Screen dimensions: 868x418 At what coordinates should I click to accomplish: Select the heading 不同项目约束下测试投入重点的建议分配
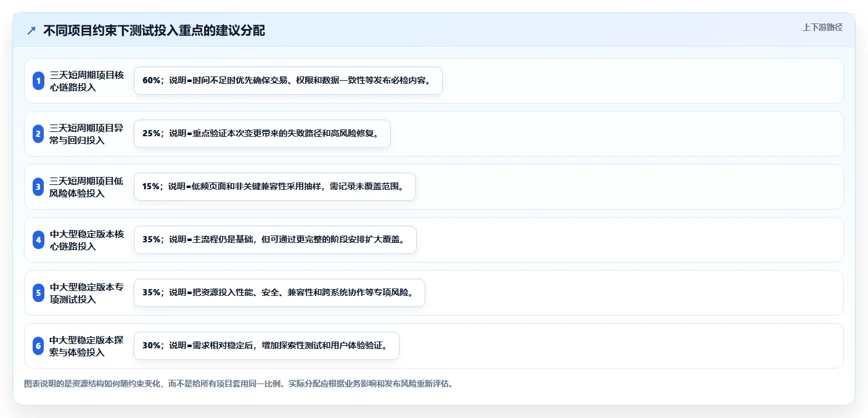154,31
